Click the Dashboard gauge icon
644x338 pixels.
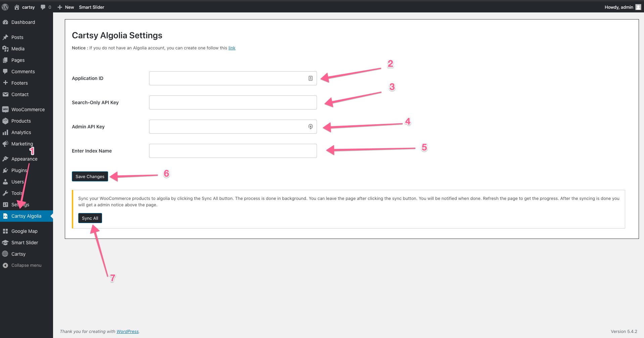(5, 22)
